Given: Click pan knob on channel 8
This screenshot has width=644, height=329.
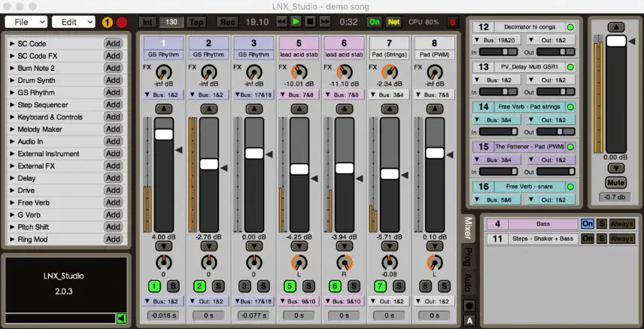Looking at the screenshot, I should click(435, 263).
